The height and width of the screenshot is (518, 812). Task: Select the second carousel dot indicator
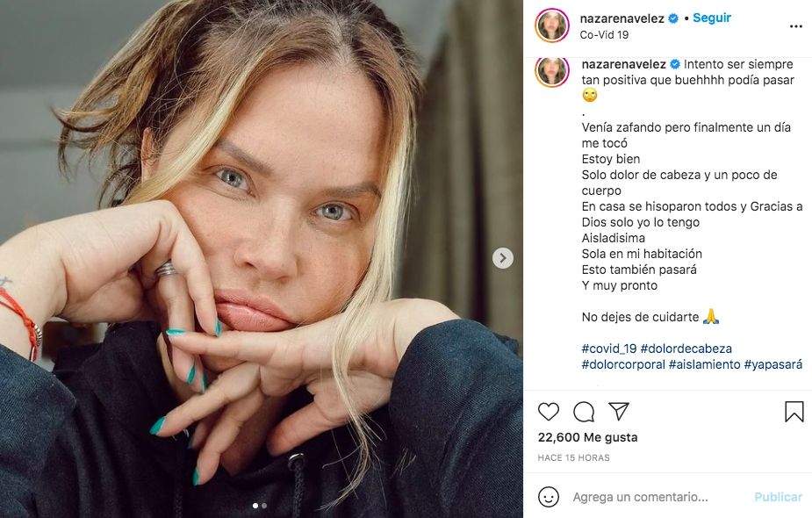[x=264, y=506]
